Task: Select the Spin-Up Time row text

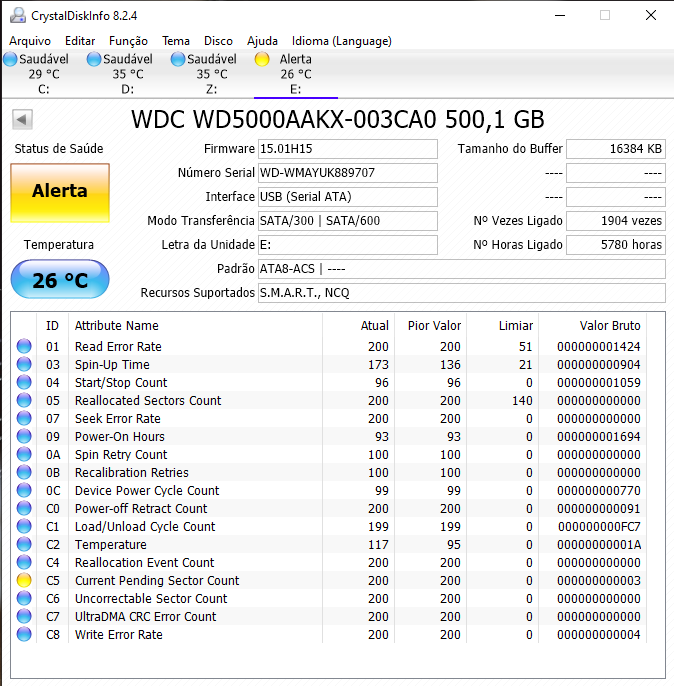Action: click(x=112, y=364)
